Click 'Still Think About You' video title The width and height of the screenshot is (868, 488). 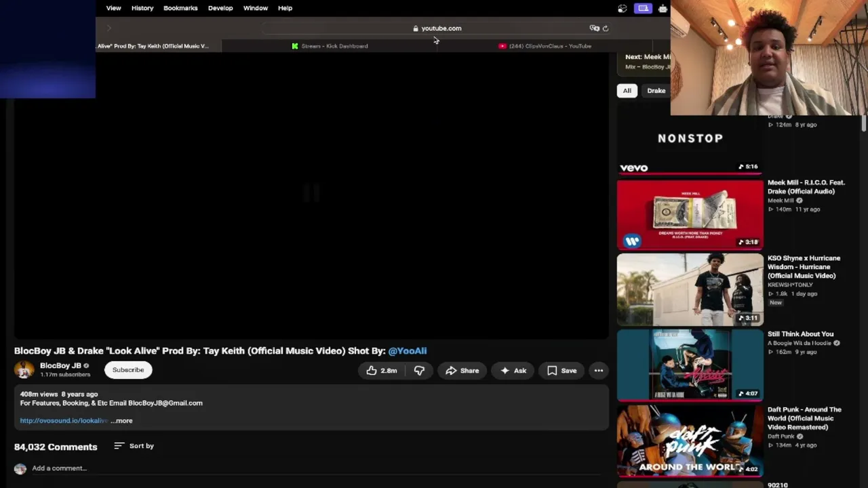pos(801,334)
